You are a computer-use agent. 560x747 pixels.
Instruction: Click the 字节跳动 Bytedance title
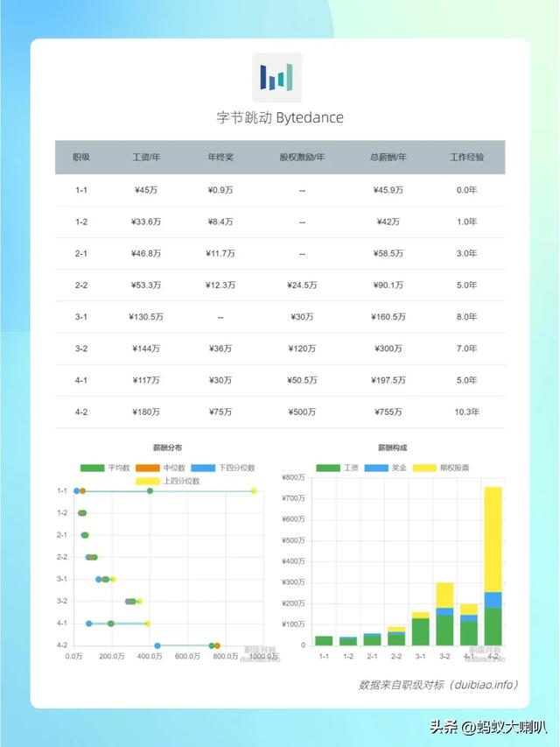(280, 117)
